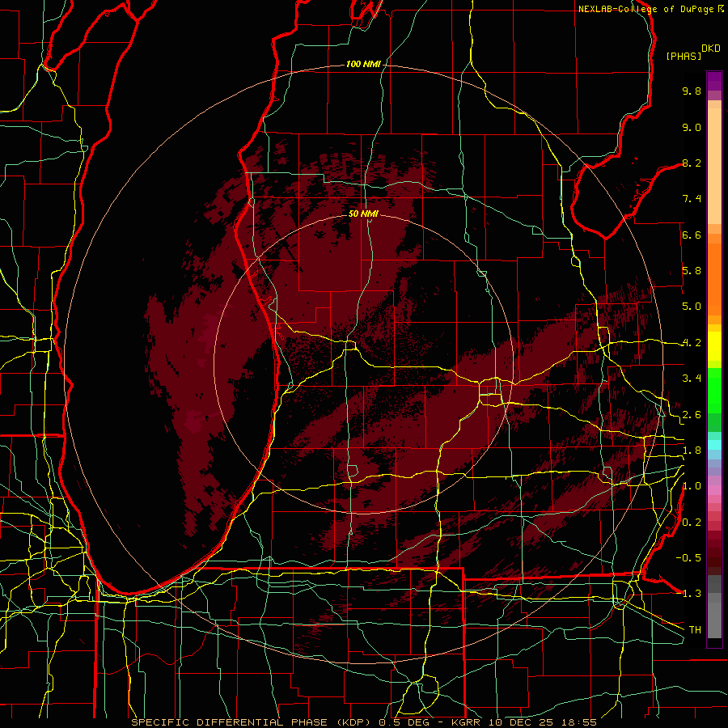Click the 4.2 scale value
728x728 pixels.
pyautogui.click(x=692, y=343)
